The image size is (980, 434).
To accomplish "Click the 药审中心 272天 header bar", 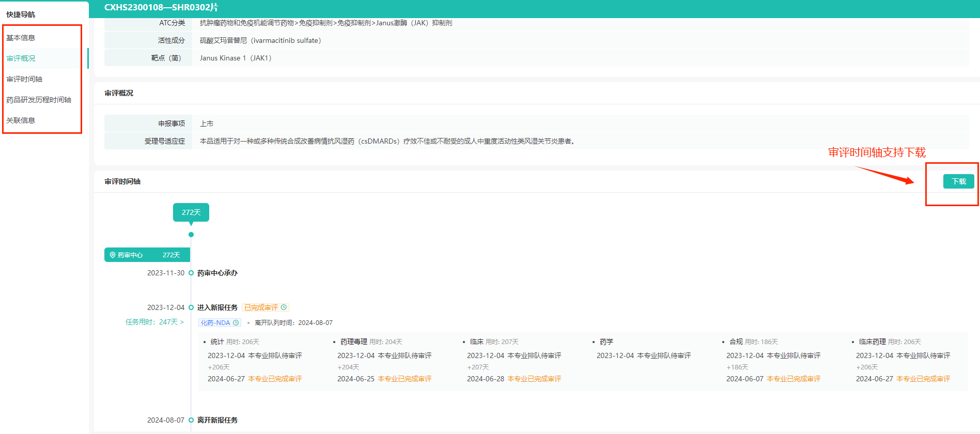I will [x=147, y=255].
